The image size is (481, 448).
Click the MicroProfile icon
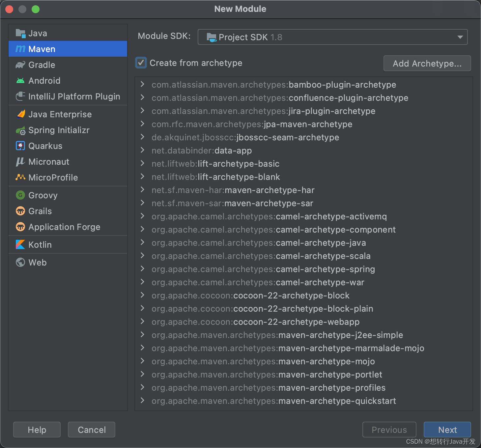[20, 177]
